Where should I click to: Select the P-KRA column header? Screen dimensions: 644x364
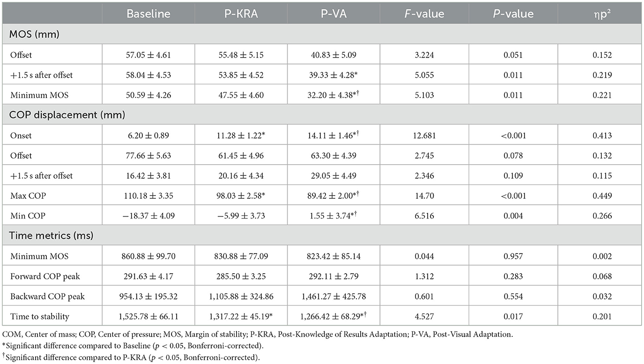(x=241, y=14)
